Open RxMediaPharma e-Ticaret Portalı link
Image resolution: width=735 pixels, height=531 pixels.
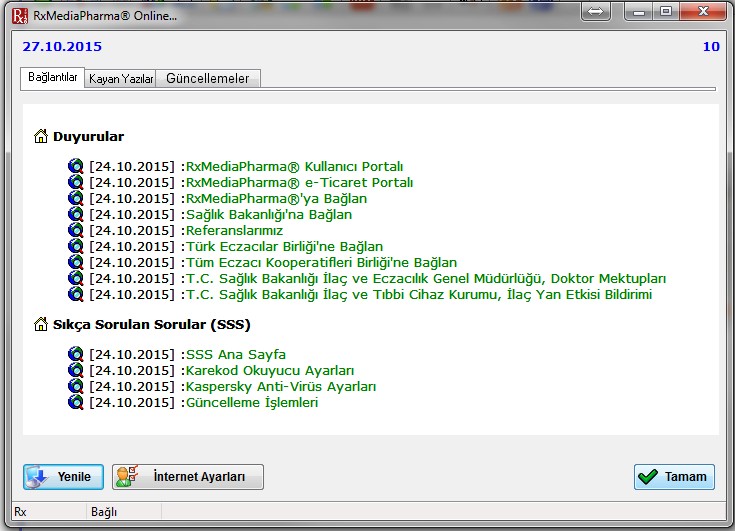tap(299, 183)
